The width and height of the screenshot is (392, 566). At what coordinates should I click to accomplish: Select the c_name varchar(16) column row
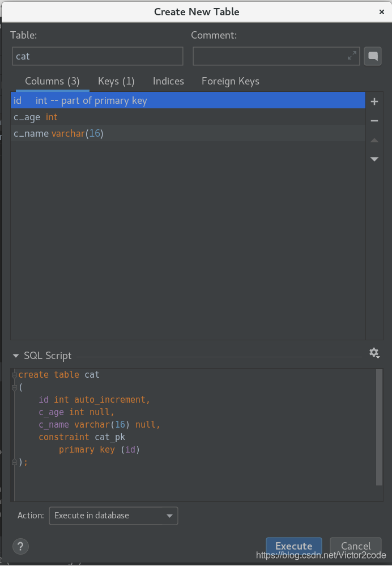pyautogui.click(x=188, y=133)
